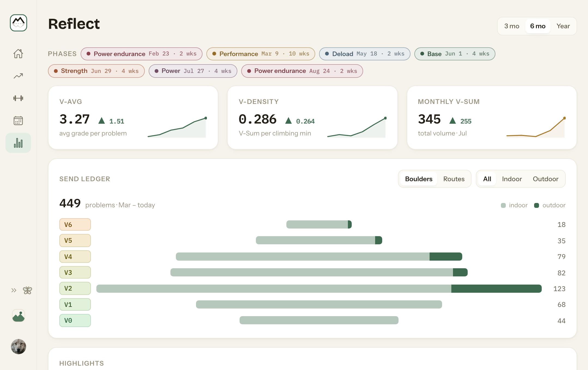Viewport: 588px width, 370px height.
Task: Open the mountain landscape icon near bottom
Action: click(x=19, y=316)
